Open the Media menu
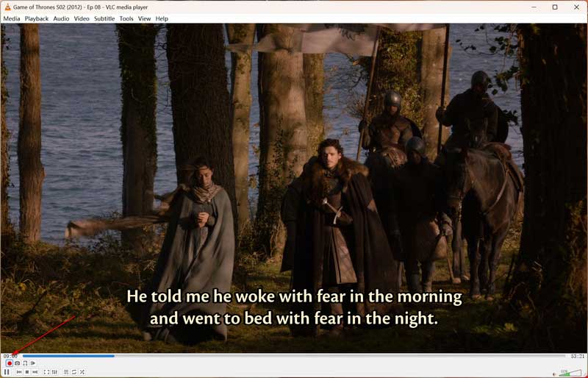Viewport: 588px width, 378px height. [12, 18]
